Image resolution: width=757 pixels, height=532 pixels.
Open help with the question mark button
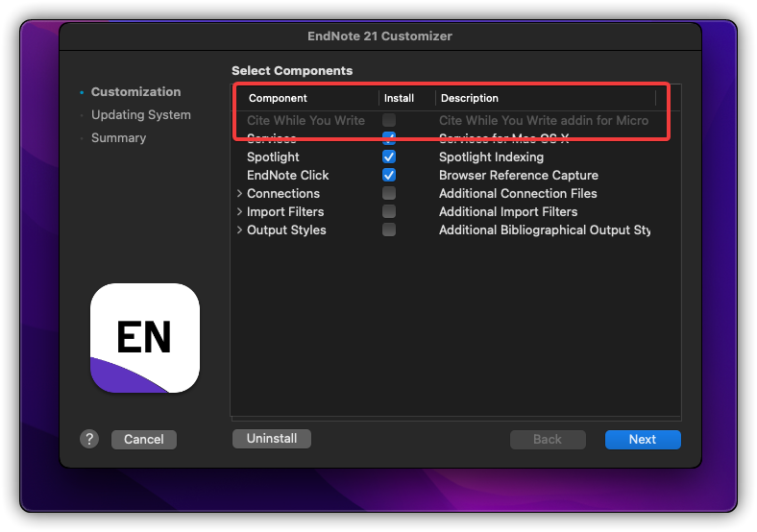tap(89, 439)
